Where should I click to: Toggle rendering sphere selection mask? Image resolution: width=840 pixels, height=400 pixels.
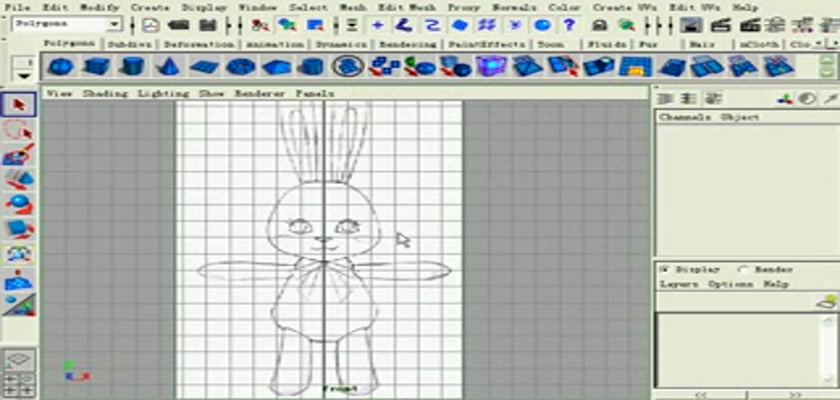[x=543, y=25]
